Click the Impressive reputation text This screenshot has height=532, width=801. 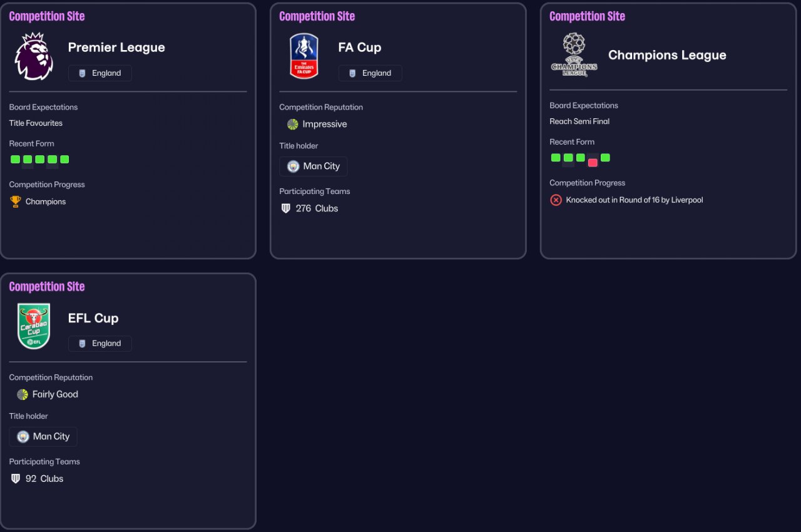325,124
